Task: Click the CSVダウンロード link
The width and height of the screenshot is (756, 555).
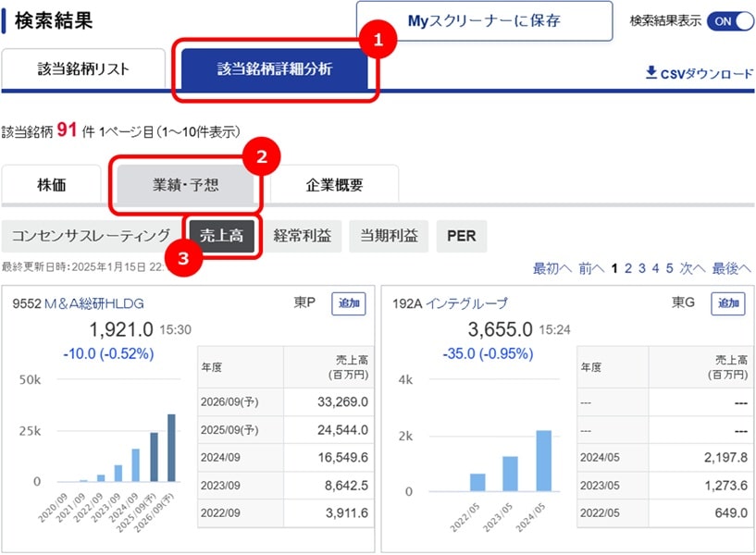Action: coord(700,73)
